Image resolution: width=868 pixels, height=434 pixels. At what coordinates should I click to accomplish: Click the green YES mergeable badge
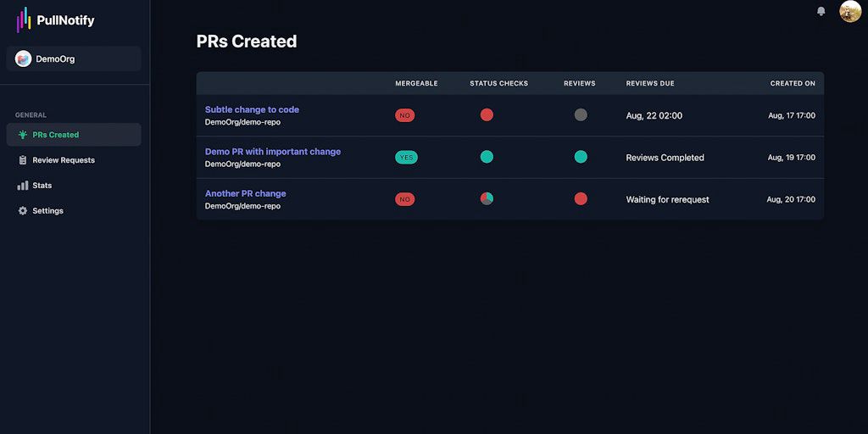coord(406,157)
